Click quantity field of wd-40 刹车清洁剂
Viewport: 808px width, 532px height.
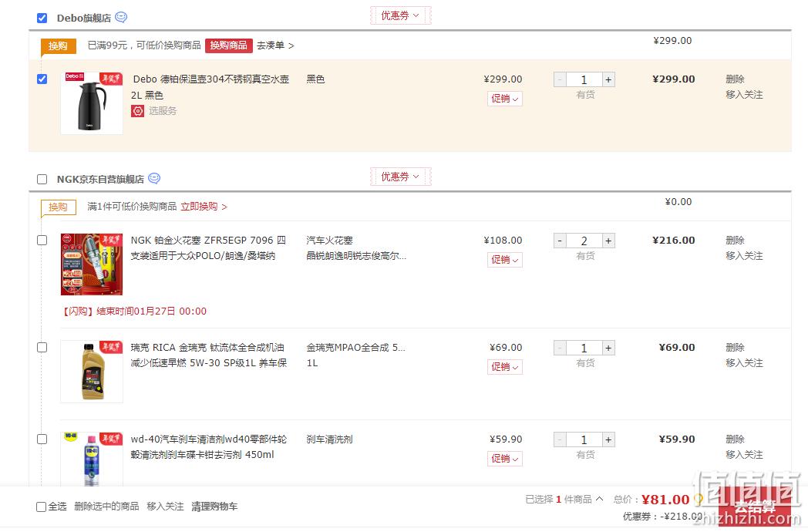584,439
